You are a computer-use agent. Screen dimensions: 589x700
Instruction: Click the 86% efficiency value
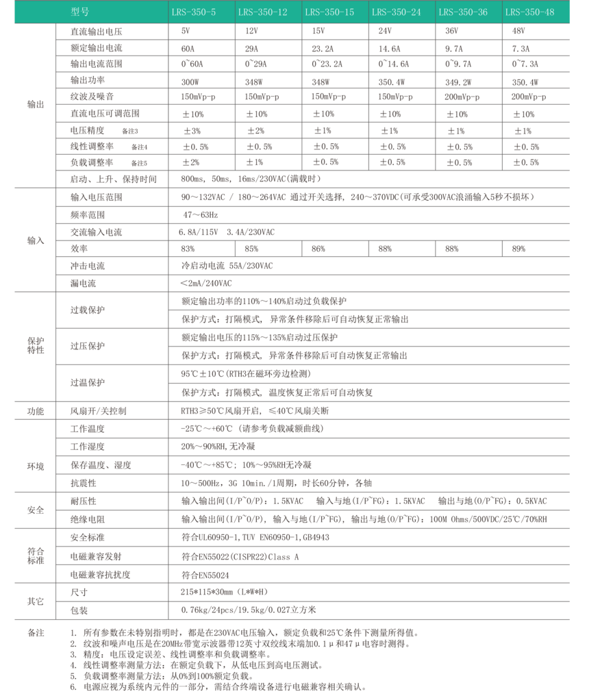tap(318, 249)
